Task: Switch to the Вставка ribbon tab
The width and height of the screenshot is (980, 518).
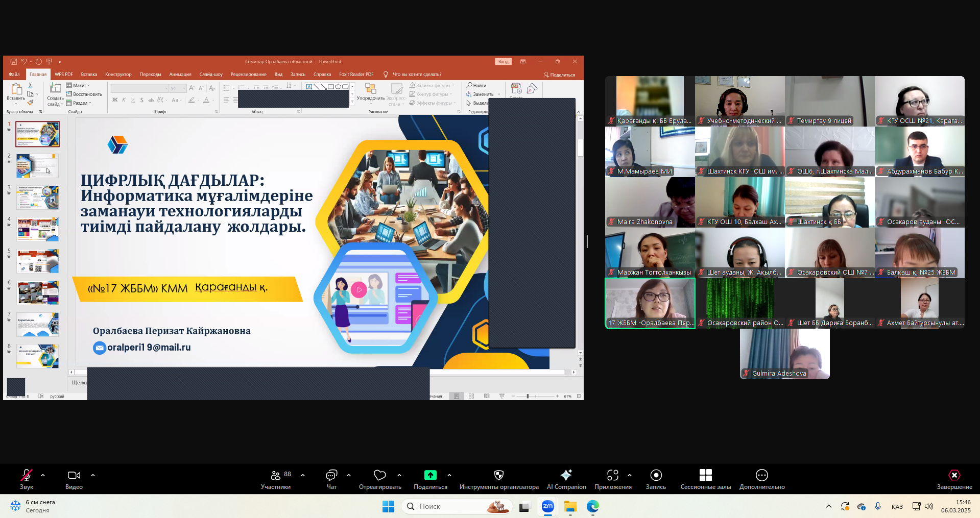Action: pos(89,75)
